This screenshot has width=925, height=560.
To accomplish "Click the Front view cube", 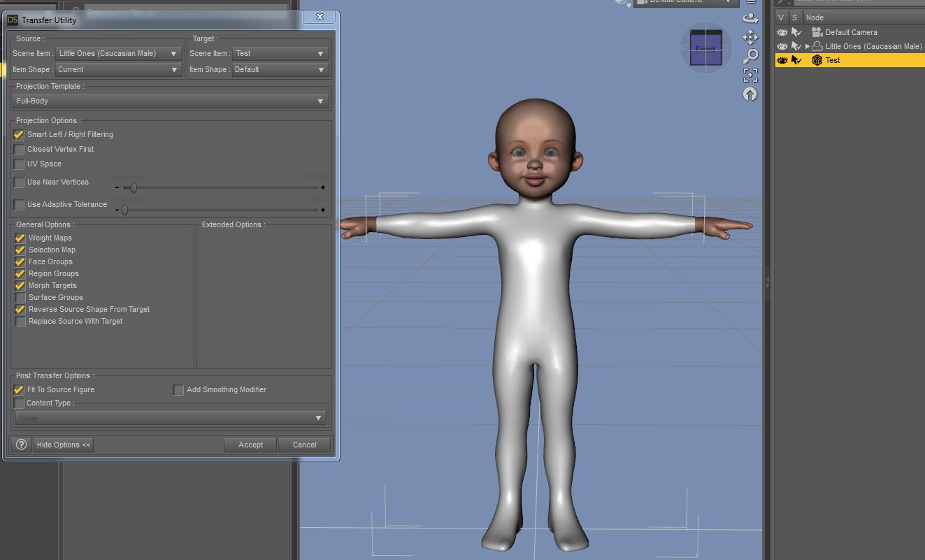I will point(705,48).
